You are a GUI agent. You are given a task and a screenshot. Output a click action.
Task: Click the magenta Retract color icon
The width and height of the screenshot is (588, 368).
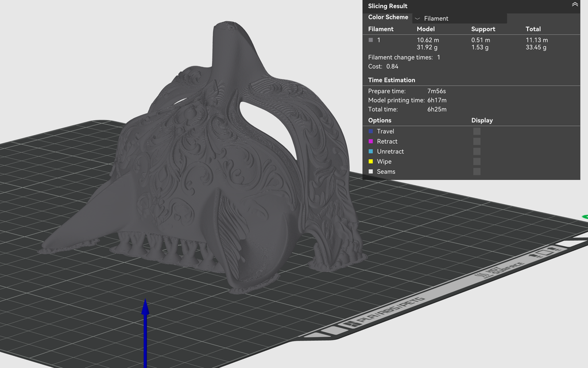371,141
